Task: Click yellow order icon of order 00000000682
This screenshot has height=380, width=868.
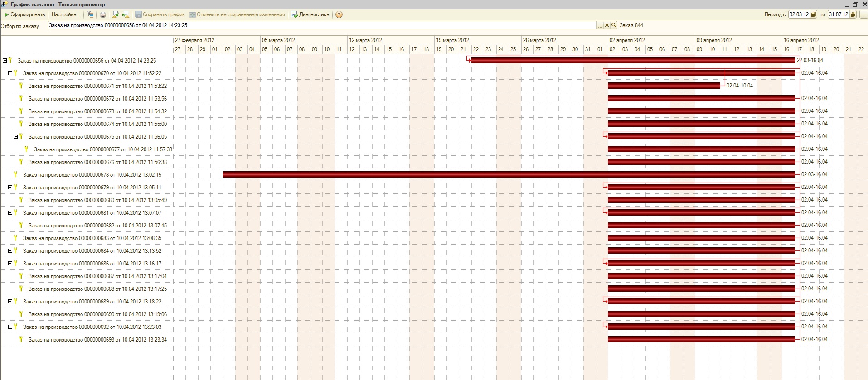Action: click(21, 225)
